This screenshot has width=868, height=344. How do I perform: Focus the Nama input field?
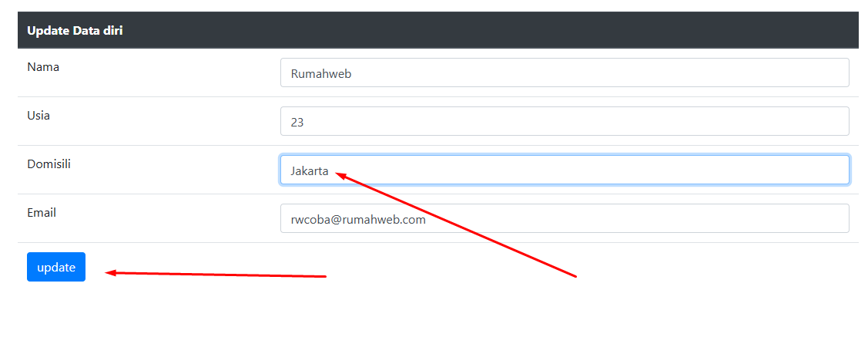(x=564, y=73)
